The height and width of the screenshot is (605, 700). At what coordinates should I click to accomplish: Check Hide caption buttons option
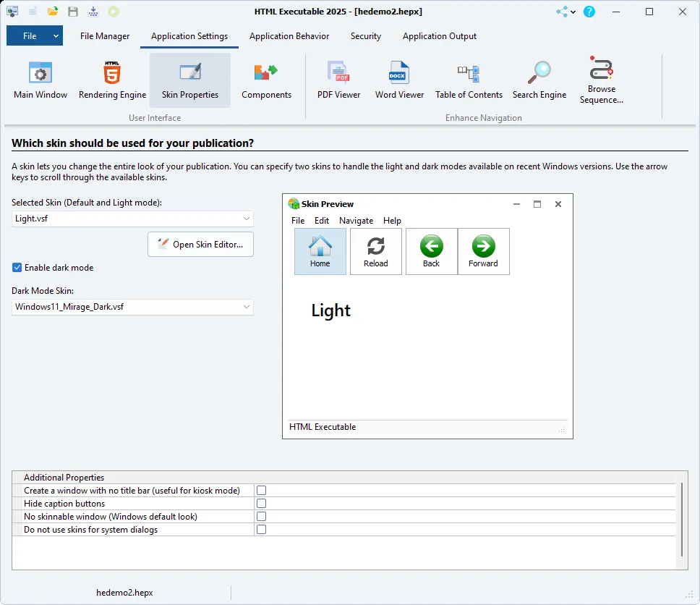pyautogui.click(x=262, y=504)
